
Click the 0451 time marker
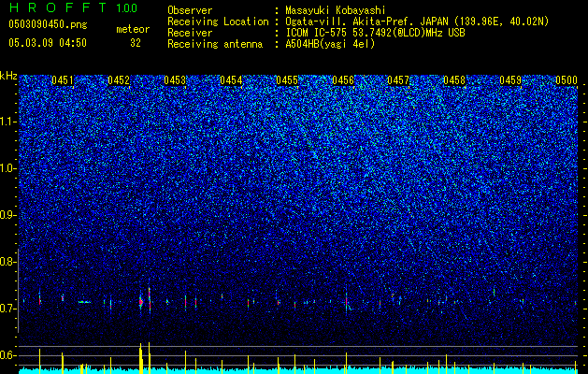[x=63, y=80]
